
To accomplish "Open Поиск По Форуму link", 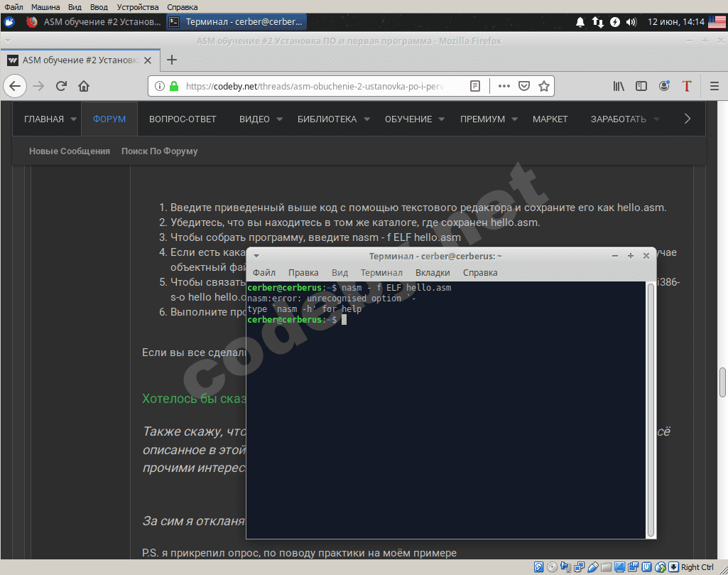I will tap(159, 151).
